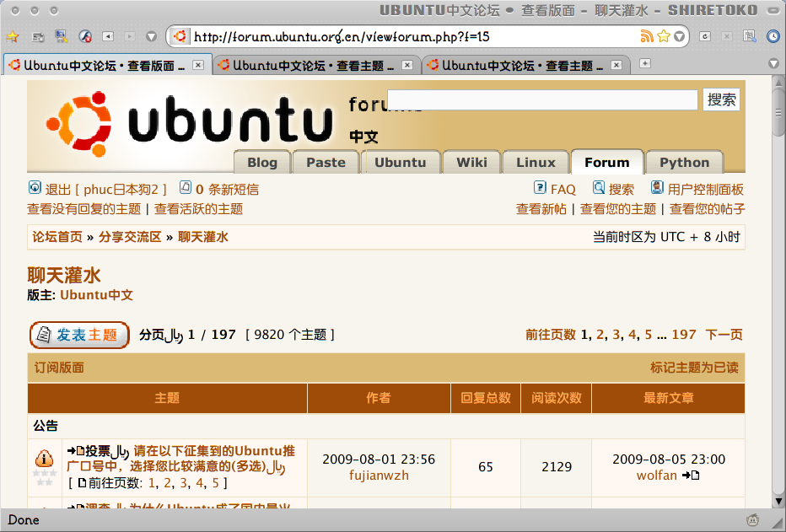Open the list-all-tabs dropdown arrow
The height and width of the screenshot is (532, 786).
click(x=773, y=63)
